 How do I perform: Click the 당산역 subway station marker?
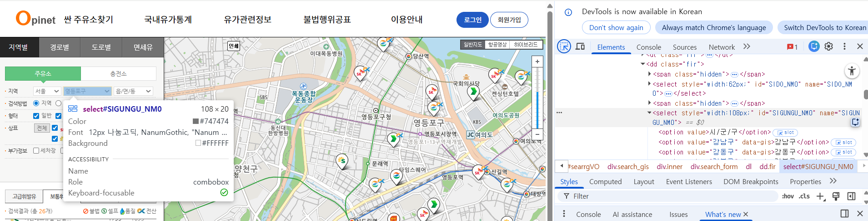(x=409, y=57)
